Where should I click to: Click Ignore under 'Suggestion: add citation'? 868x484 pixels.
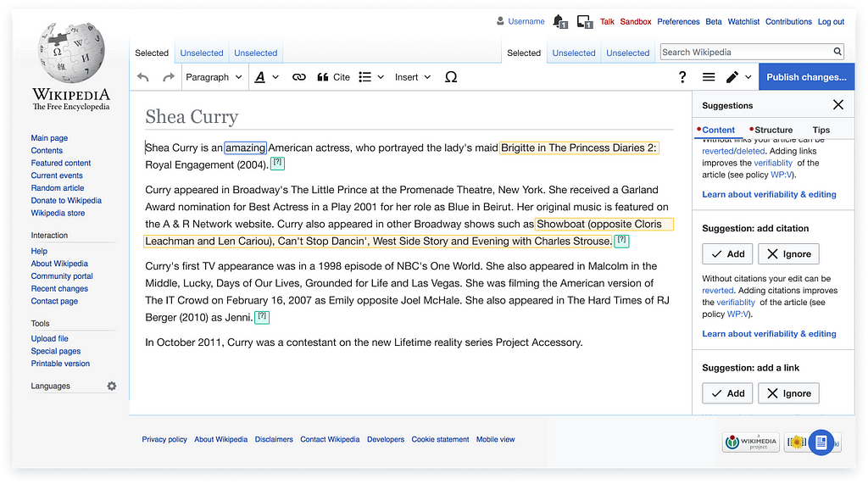point(788,253)
